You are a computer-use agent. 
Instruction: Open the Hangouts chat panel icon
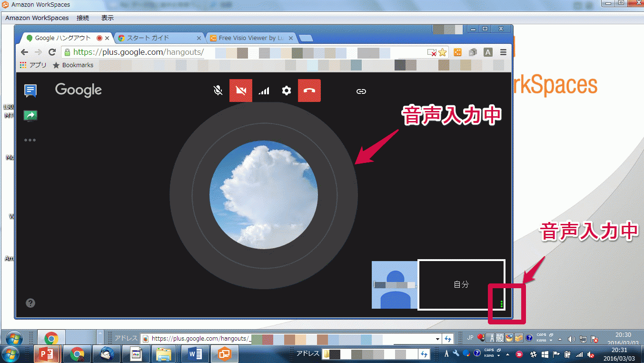pos(30,91)
